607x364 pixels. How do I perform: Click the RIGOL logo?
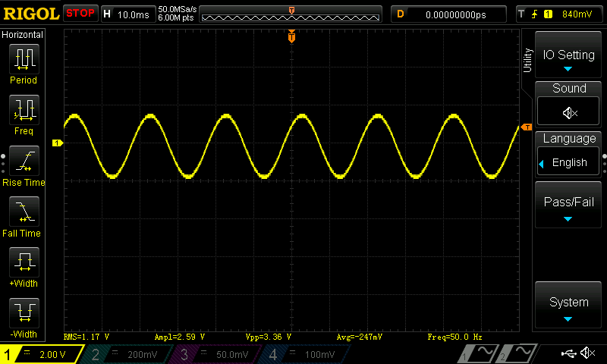tap(31, 14)
